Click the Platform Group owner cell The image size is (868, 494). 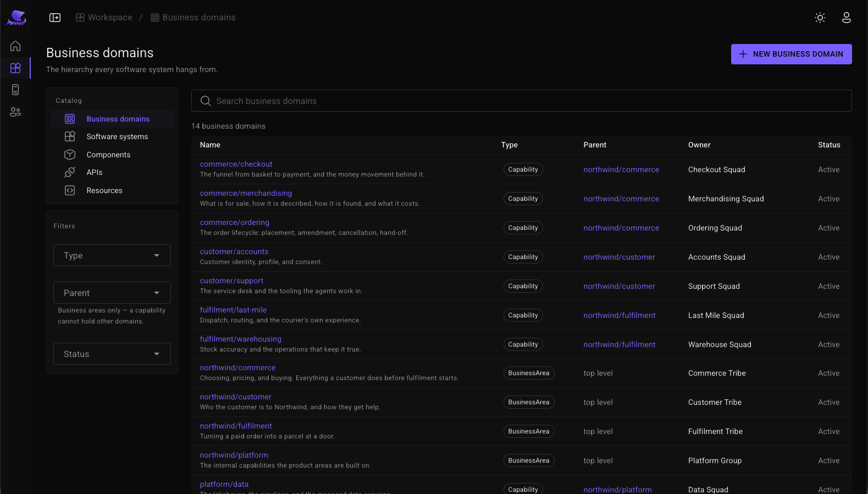(715, 460)
